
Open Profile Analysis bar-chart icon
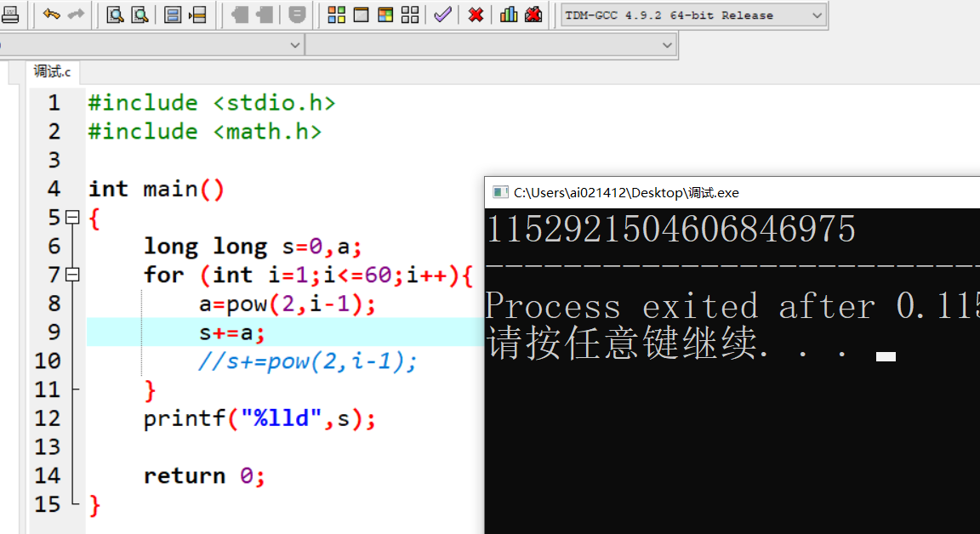pos(509,14)
